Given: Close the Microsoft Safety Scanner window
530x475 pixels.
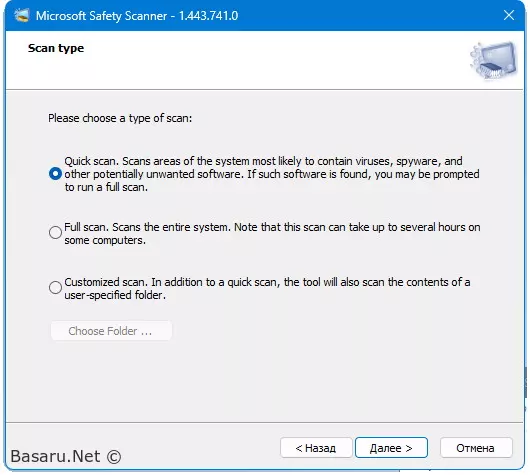Looking at the screenshot, I should click(x=509, y=15).
